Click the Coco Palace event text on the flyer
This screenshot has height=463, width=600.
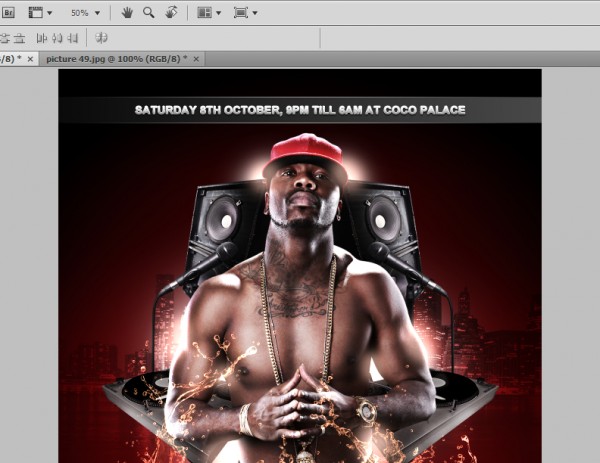pos(300,110)
